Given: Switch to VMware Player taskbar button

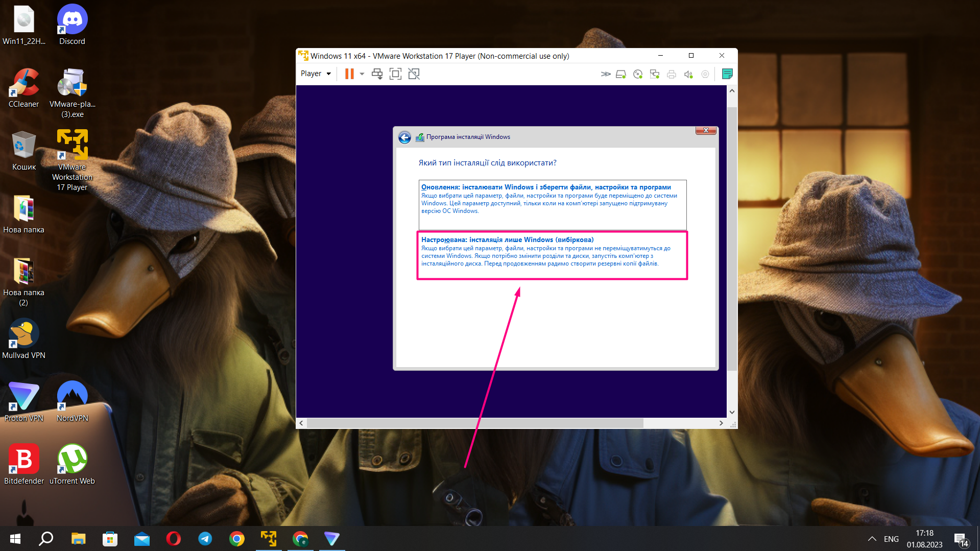Looking at the screenshot, I should (269, 539).
